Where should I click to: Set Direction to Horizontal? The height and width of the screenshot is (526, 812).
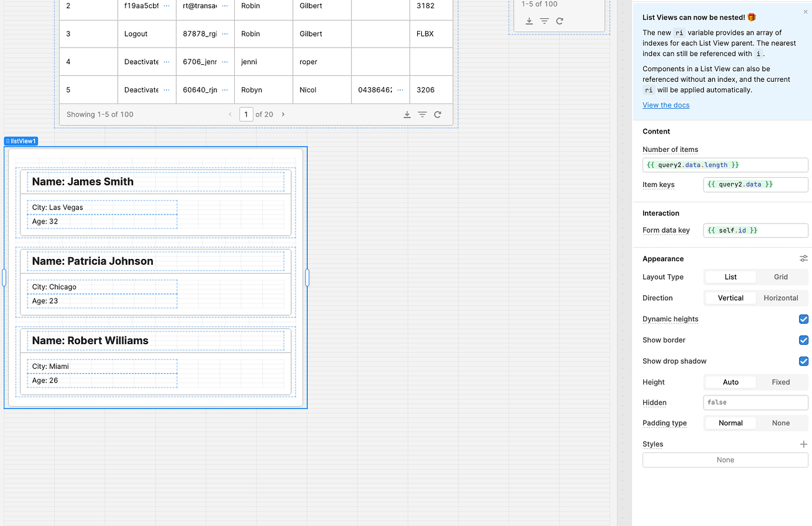click(x=781, y=298)
